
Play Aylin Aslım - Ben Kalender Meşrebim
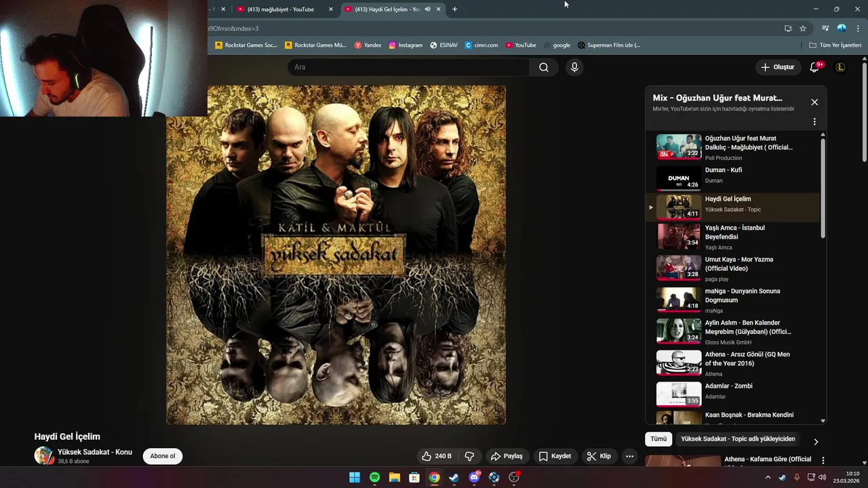(733, 332)
